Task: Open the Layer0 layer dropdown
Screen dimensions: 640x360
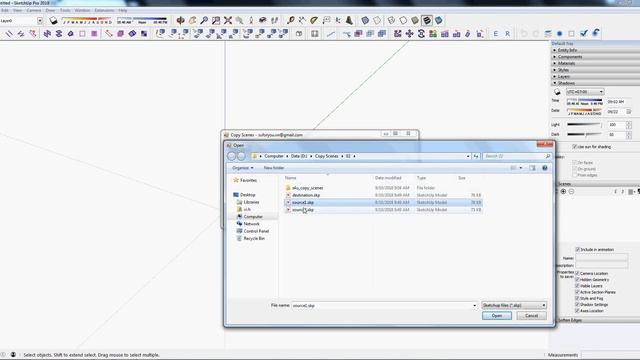Action: (x=40, y=20)
